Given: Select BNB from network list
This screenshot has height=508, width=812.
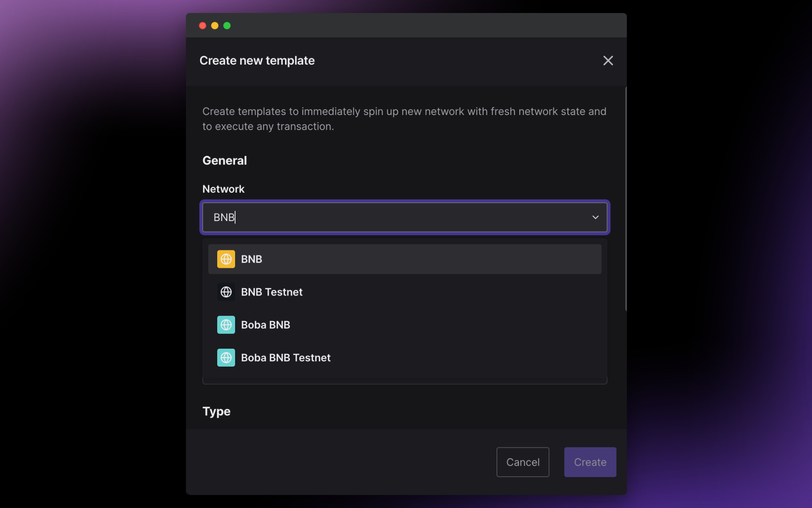Looking at the screenshot, I should click(251, 259).
